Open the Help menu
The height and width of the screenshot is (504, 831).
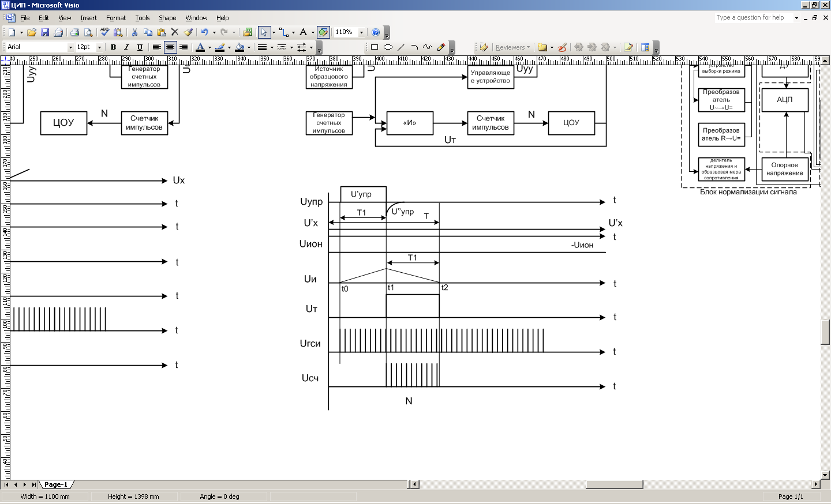pyautogui.click(x=223, y=18)
